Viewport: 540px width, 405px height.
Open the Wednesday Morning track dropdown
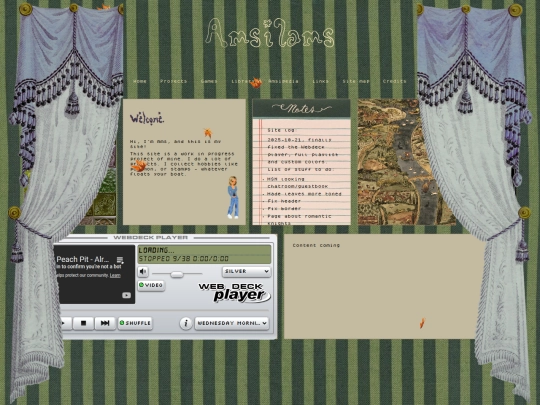[x=231, y=323]
